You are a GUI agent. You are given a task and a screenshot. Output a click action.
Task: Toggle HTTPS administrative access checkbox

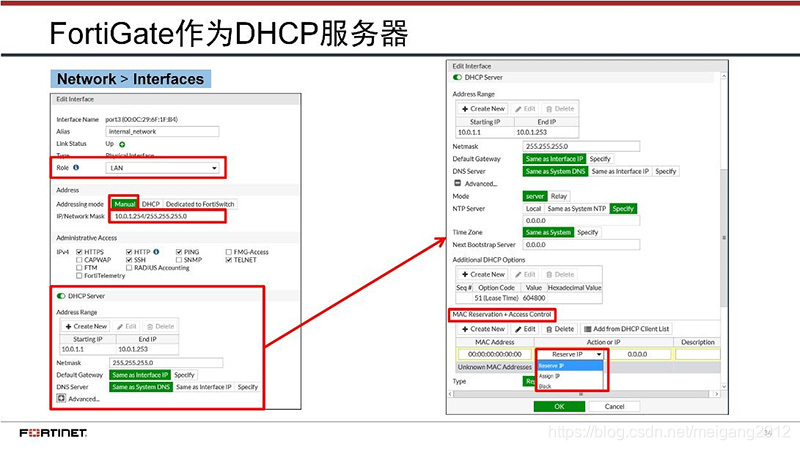(x=79, y=252)
